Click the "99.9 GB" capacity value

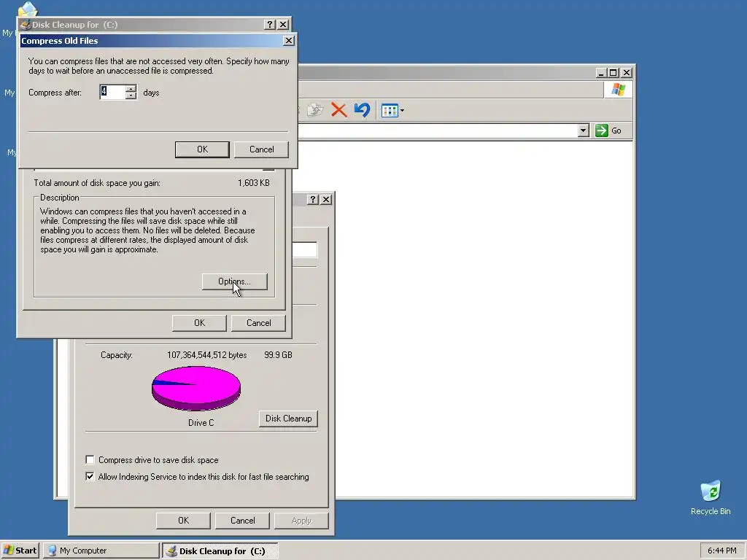tap(278, 355)
